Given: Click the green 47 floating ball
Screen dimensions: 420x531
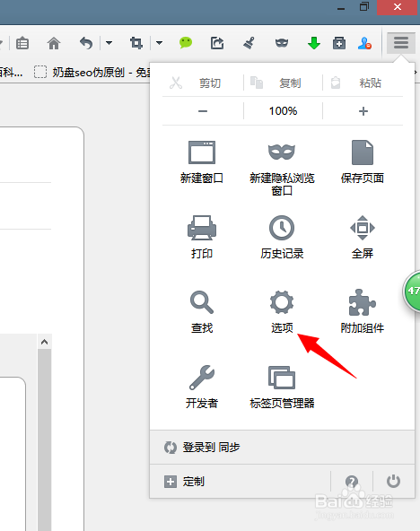Looking at the screenshot, I should (412, 291).
